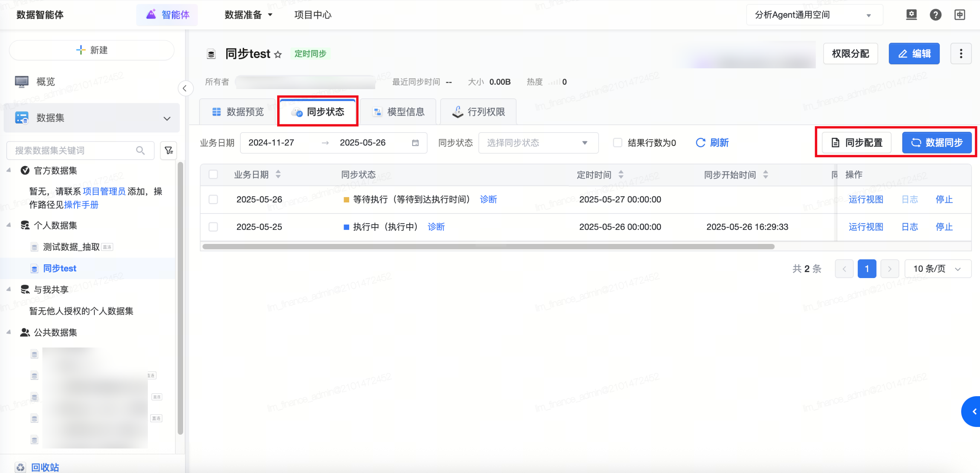The width and height of the screenshot is (980, 473).
Task: Click the horizontal table scrollbar
Action: click(488, 247)
